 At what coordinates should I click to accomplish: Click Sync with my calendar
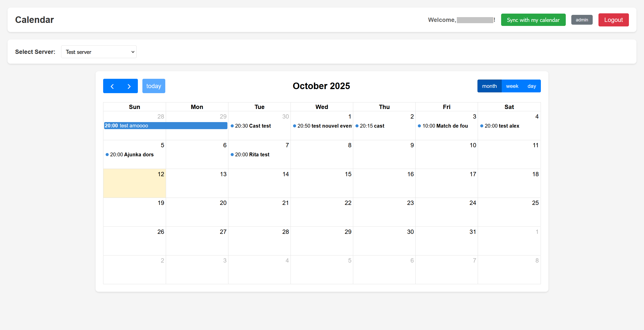(533, 20)
